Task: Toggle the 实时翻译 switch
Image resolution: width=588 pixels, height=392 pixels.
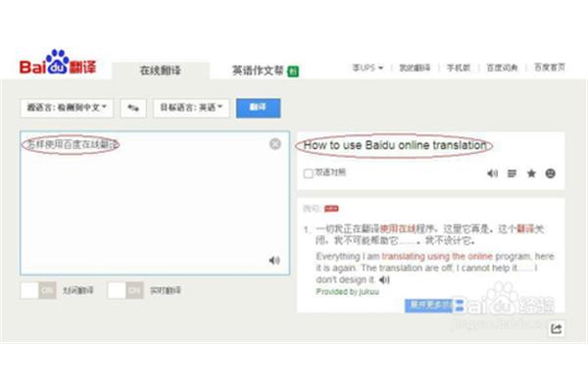Action: click(125, 290)
